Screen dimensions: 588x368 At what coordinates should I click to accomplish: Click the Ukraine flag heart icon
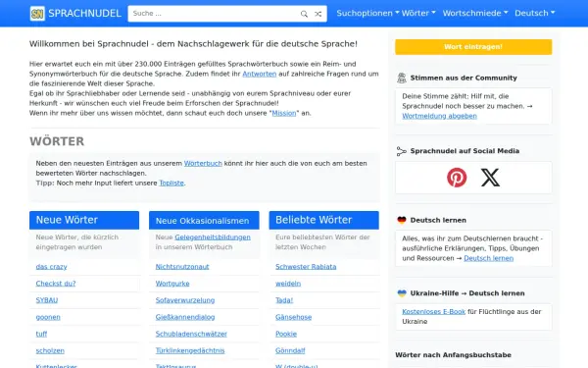(402, 293)
